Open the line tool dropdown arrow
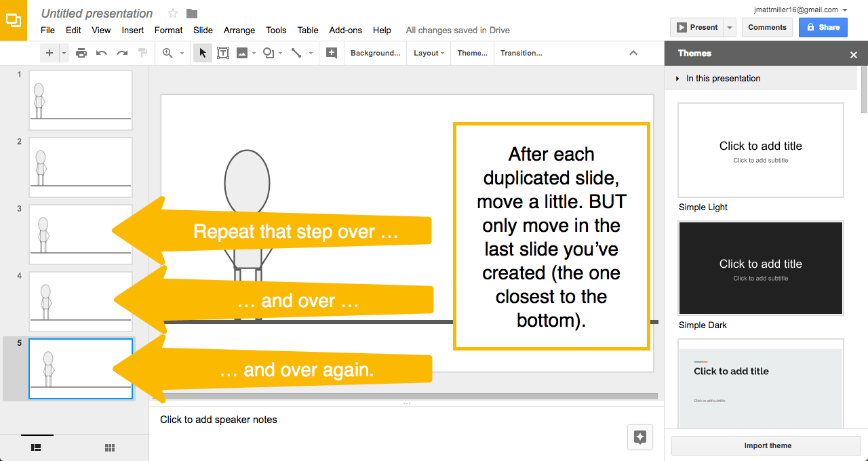 (311, 53)
